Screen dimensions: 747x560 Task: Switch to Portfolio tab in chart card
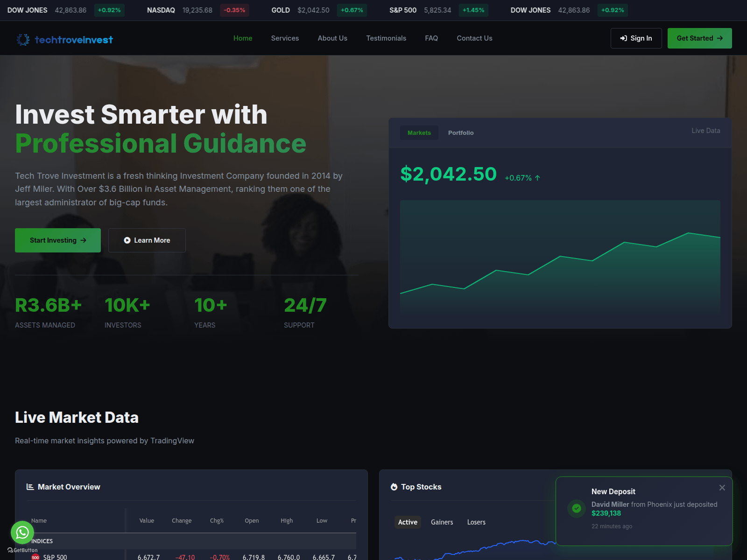(461, 133)
